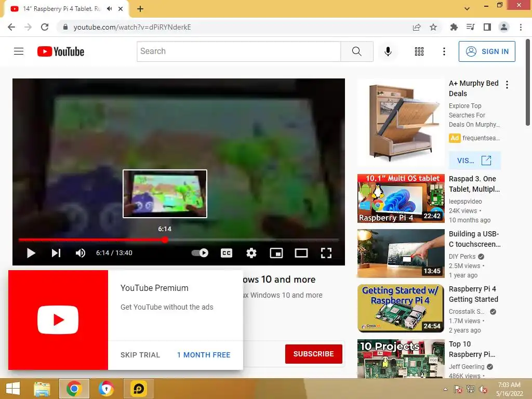The width and height of the screenshot is (532, 399).
Task: Open the DIY Perks channel name
Action: 462,257
